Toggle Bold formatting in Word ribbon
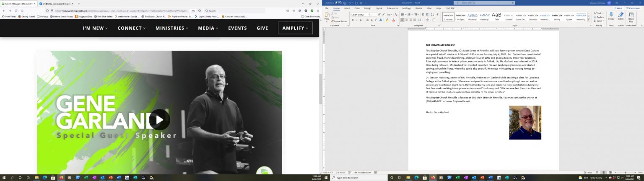The width and height of the screenshot is (644, 181). (353, 20)
